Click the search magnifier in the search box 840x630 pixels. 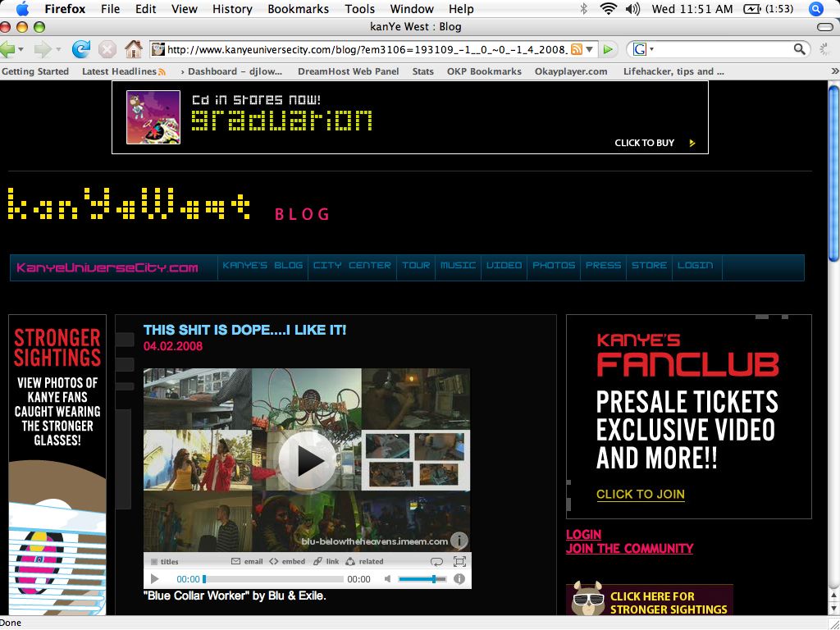pos(801,49)
